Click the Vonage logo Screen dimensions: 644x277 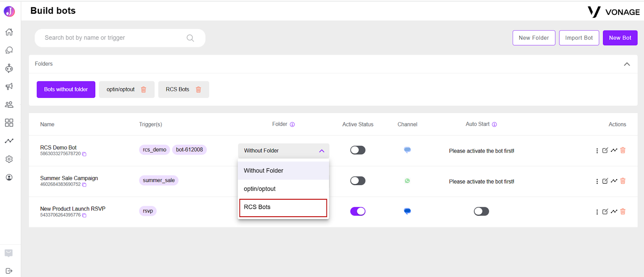pos(613,12)
